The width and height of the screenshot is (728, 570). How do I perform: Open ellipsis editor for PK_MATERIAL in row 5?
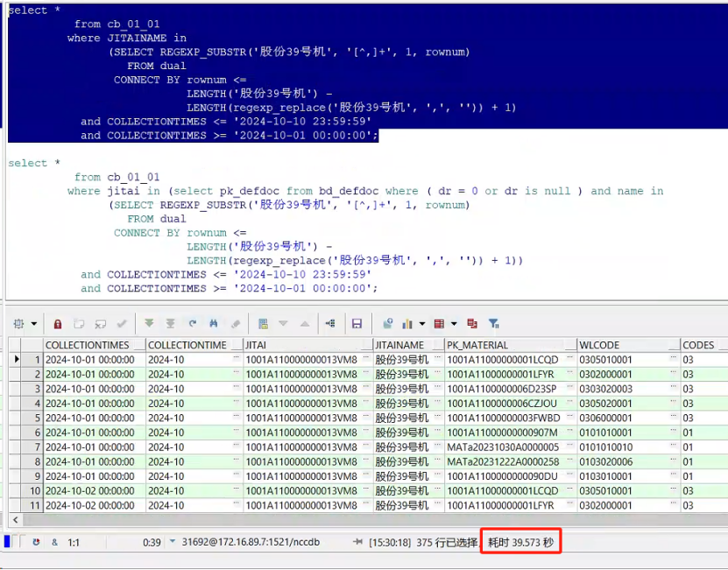click(569, 417)
